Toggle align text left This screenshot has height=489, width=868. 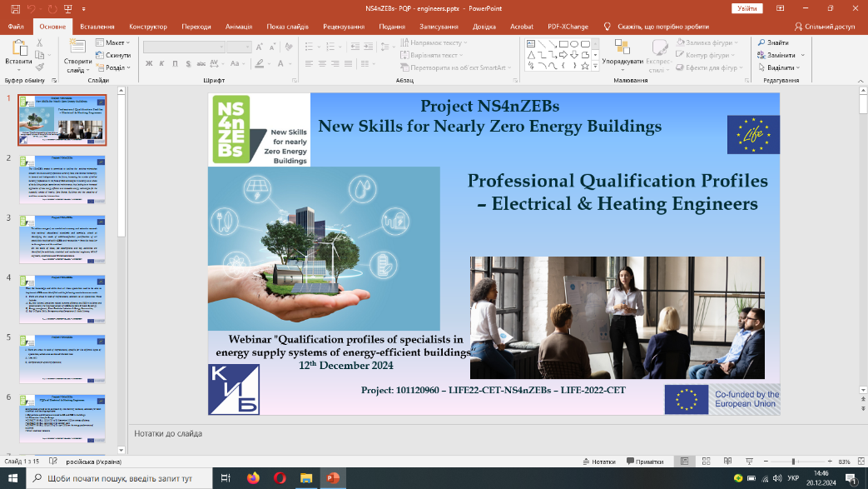point(309,64)
